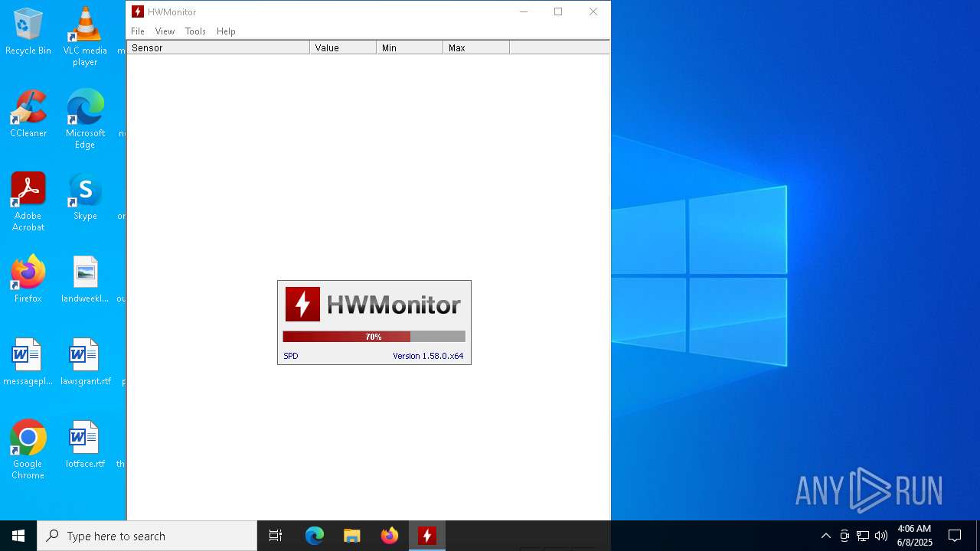This screenshot has width=980, height=551.
Task: Open Task View on the taskbar
Action: (276, 536)
